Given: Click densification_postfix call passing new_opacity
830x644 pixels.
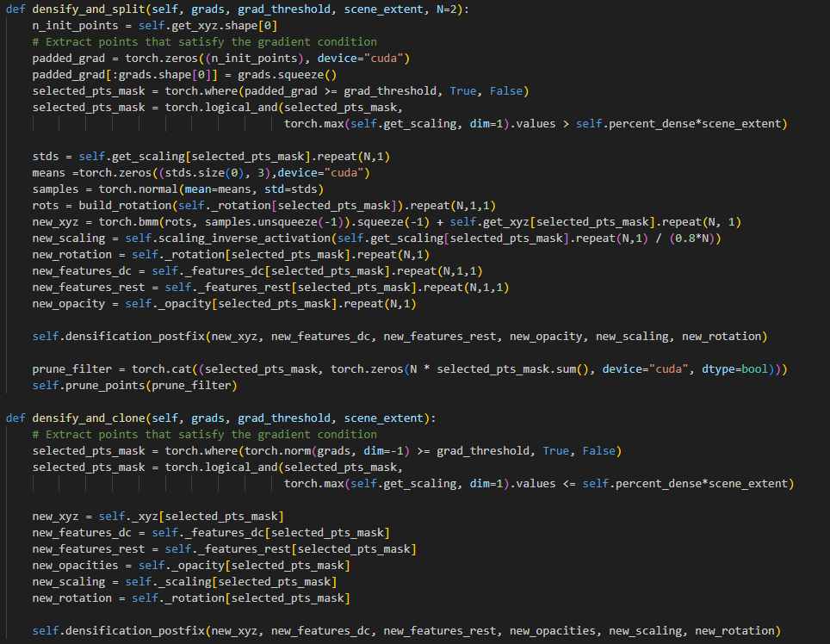Looking at the screenshot, I should [x=400, y=337].
